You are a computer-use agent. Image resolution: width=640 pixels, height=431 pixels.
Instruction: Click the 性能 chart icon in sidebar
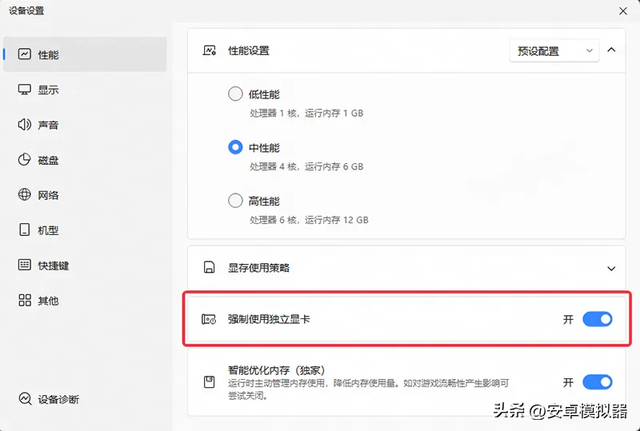[24, 54]
